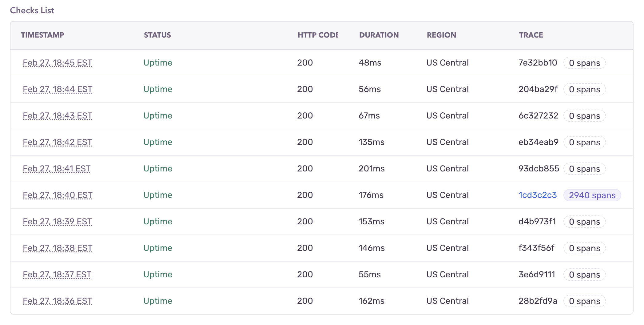Image resolution: width=644 pixels, height=325 pixels.
Task: Click 0 spans badge for trace 204ba29f
Action: point(584,89)
